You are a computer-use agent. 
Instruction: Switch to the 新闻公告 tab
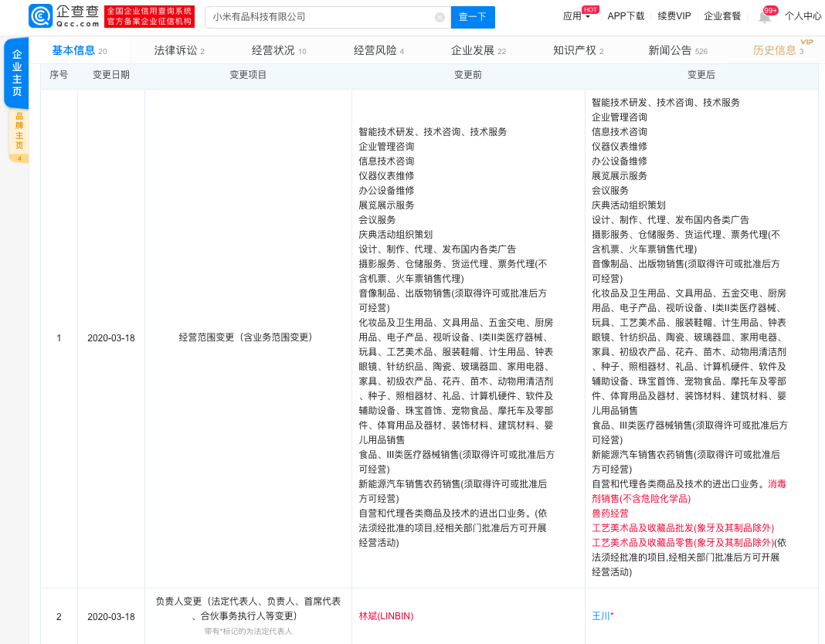coord(677,50)
